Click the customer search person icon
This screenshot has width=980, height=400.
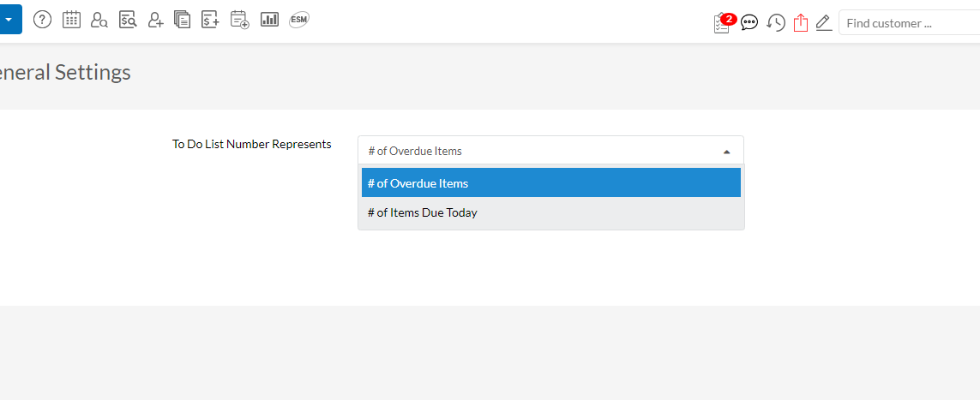click(99, 20)
